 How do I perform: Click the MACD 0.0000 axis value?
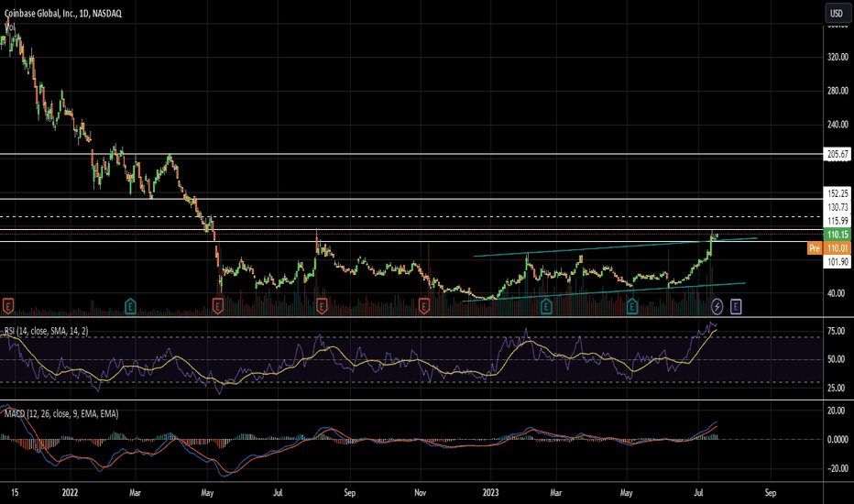tap(838, 439)
